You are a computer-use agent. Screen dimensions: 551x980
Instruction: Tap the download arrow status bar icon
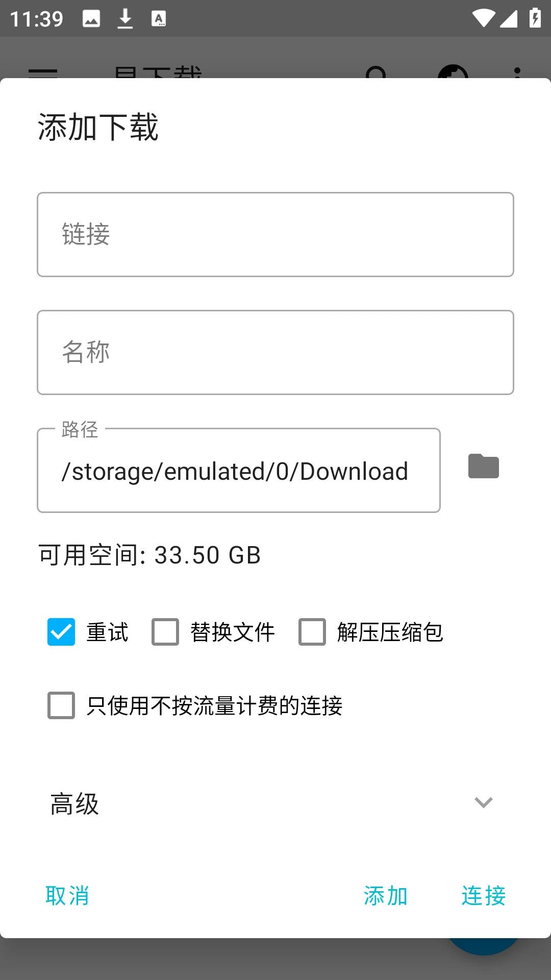pyautogui.click(x=125, y=19)
